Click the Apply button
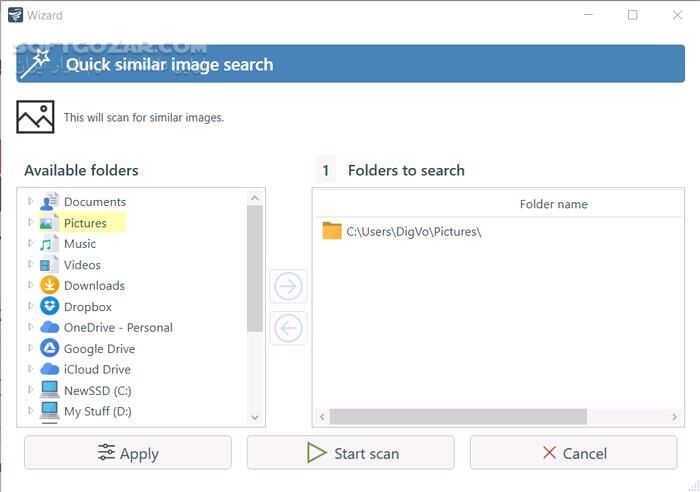 tap(128, 453)
